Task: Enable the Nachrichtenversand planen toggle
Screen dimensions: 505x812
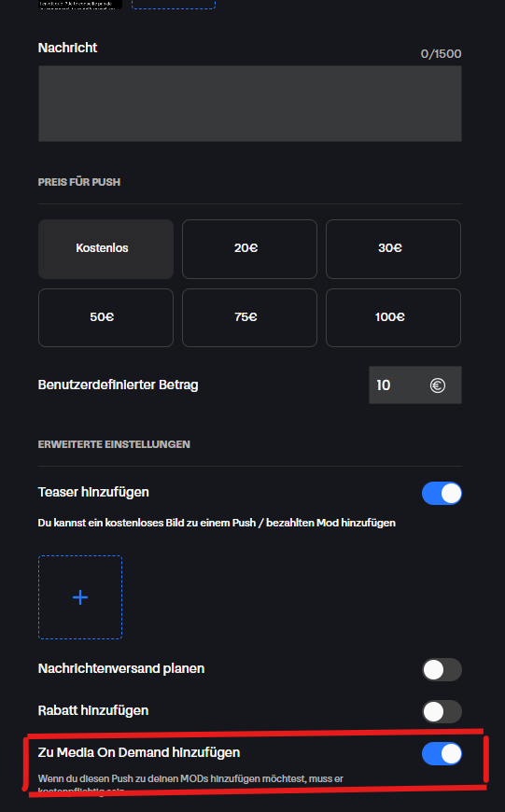Action: [442, 669]
